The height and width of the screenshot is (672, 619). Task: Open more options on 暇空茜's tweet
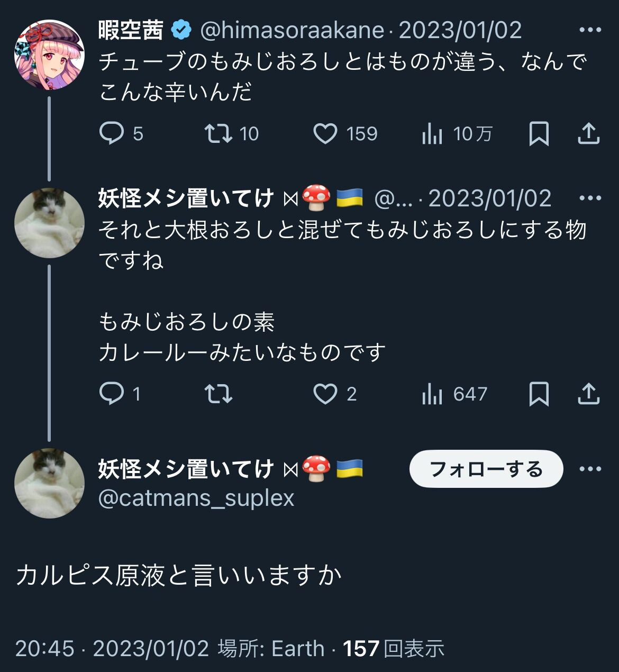(x=590, y=30)
